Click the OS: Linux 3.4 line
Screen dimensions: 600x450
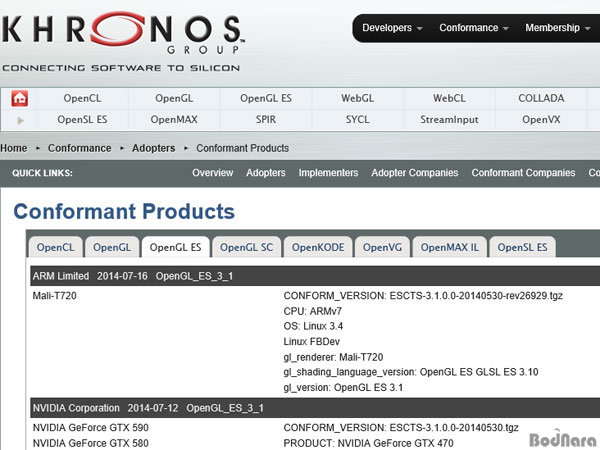click(x=313, y=326)
